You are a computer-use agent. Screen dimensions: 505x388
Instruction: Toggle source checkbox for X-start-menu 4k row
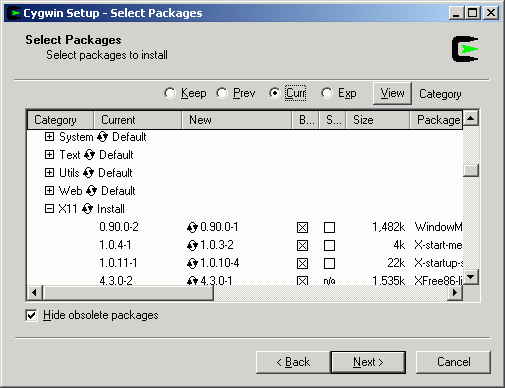tap(329, 246)
